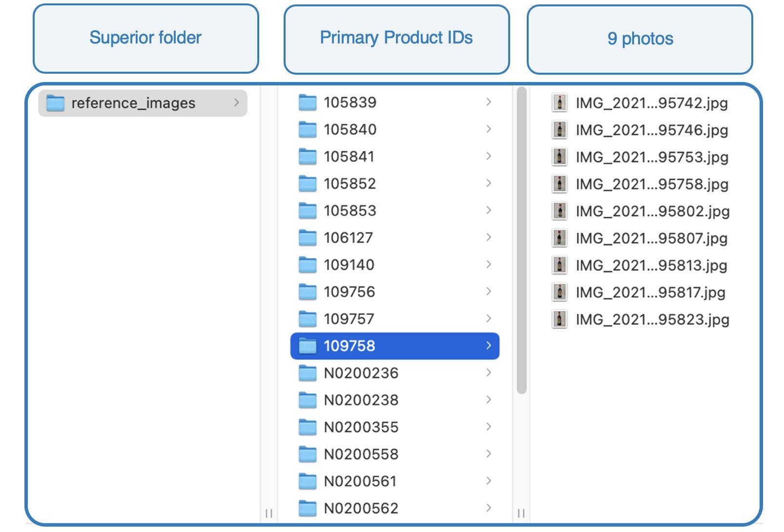Click the folder name 109757
The width and height of the screenshot is (784, 532).
click(x=349, y=319)
